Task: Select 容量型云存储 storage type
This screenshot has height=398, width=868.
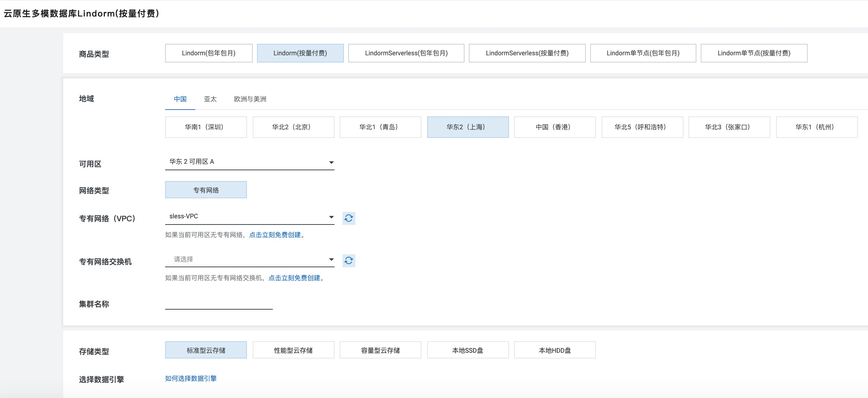Action: tap(380, 350)
